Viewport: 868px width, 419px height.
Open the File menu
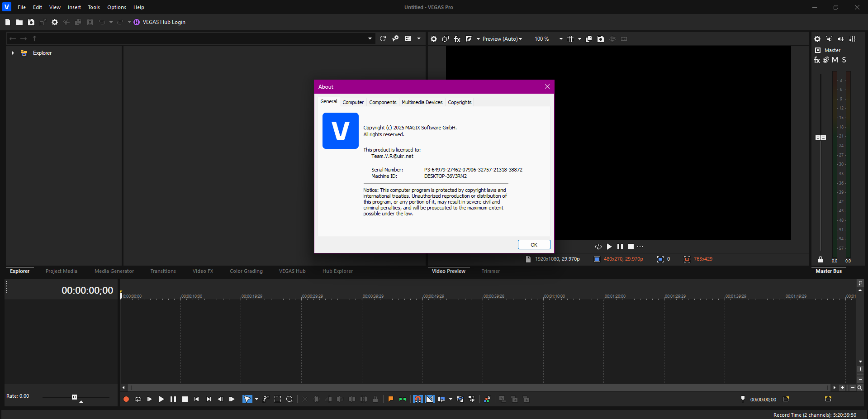pyautogui.click(x=22, y=7)
